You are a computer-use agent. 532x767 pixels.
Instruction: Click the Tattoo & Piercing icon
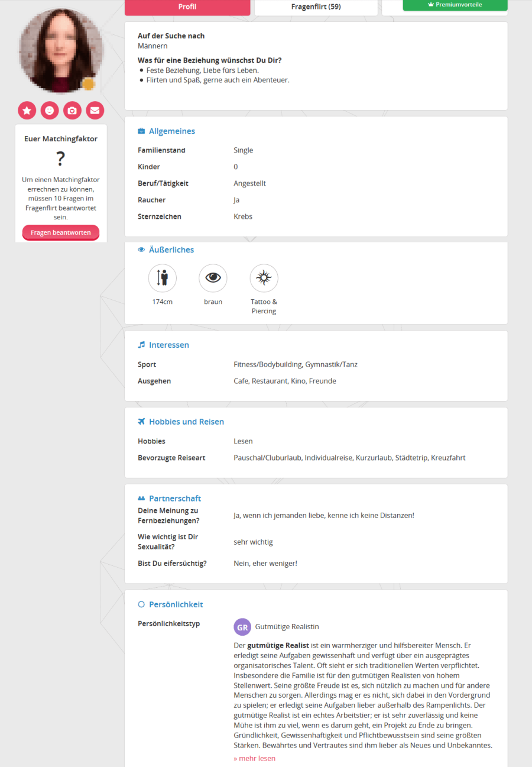coord(264,278)
